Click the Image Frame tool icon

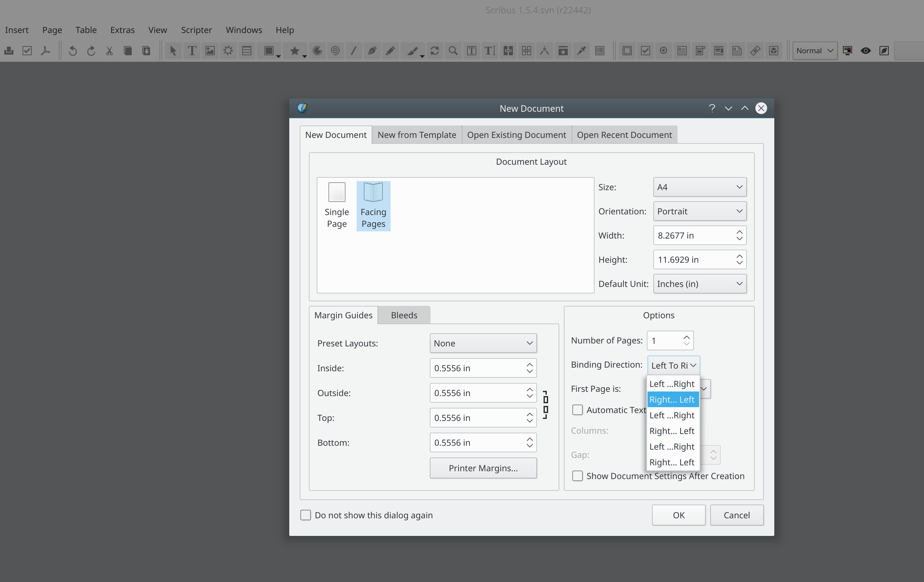click(210, 51)
